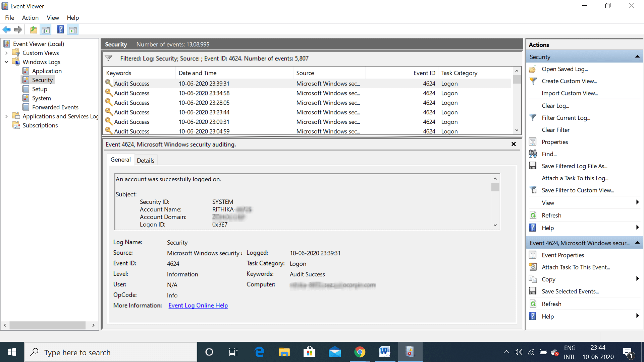Screen dimensions: 644x362
Task: Click the Filter Current Log funnel icon
Action: coord(533,117)
